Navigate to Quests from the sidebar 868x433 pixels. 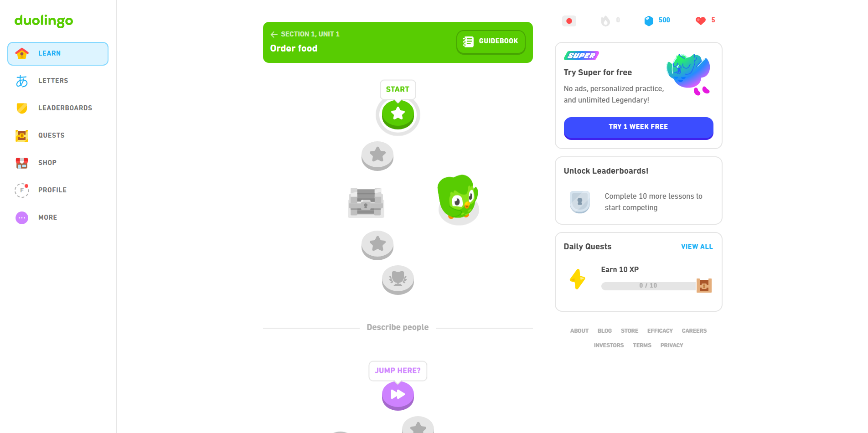click(x=51, y=135)
